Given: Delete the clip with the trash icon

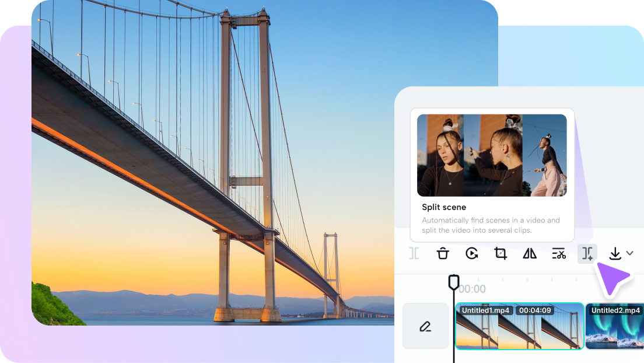Looking at the screenshot, I should [443, 253].
